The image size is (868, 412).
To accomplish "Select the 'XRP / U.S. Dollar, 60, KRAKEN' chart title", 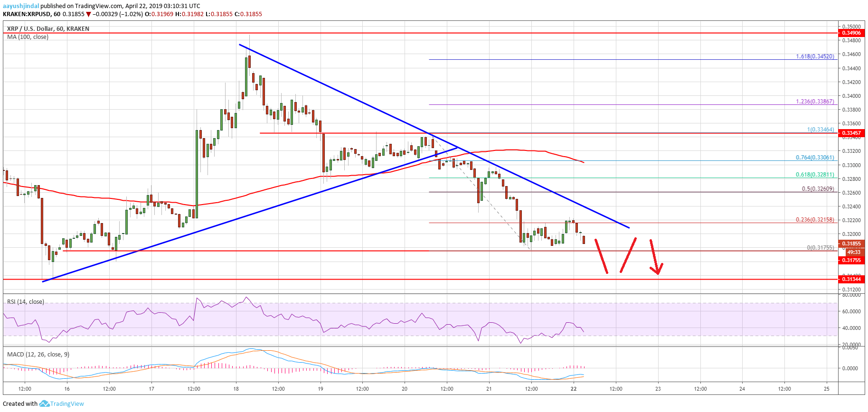I will tap(48, 28).
